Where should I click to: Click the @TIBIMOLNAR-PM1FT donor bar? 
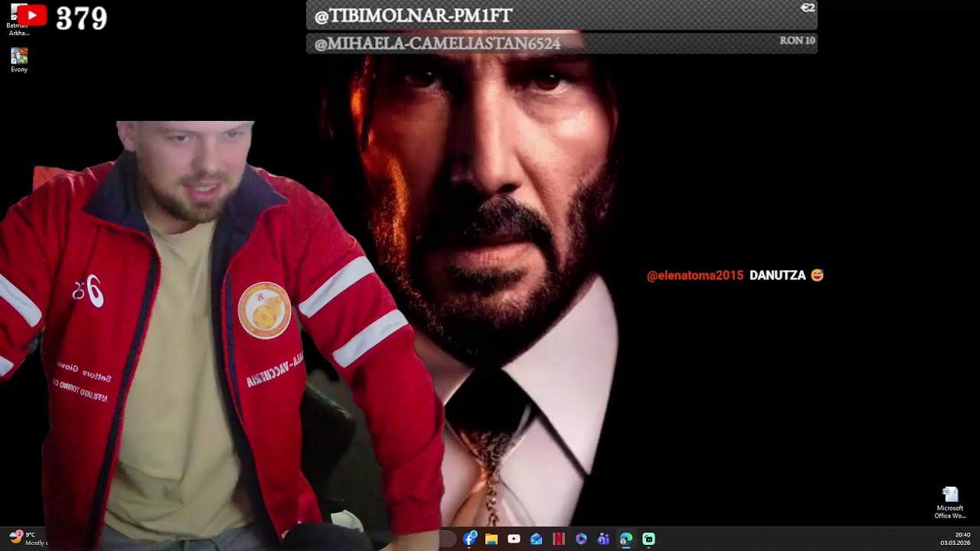[561, 15]
